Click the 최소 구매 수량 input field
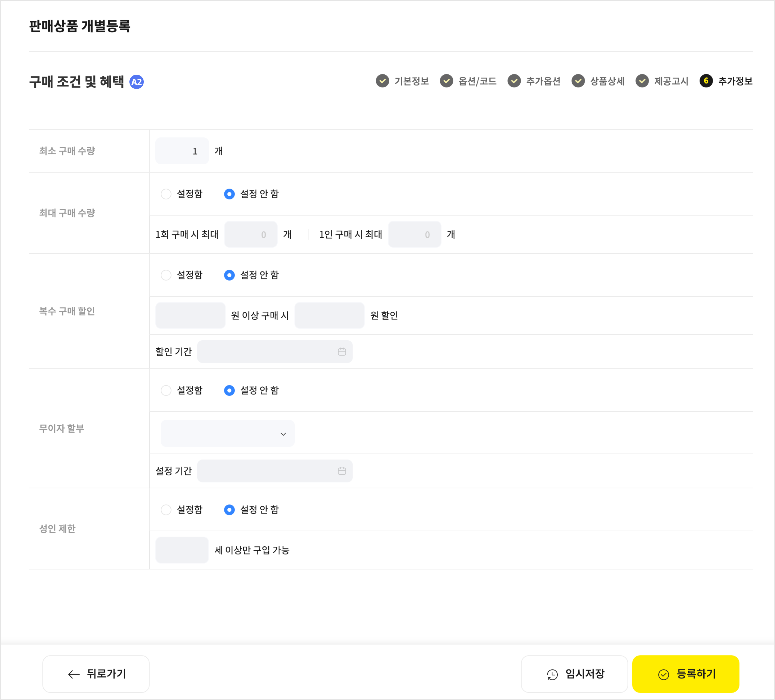This screenshot has width=775, height=700. (x=182, y=151)
